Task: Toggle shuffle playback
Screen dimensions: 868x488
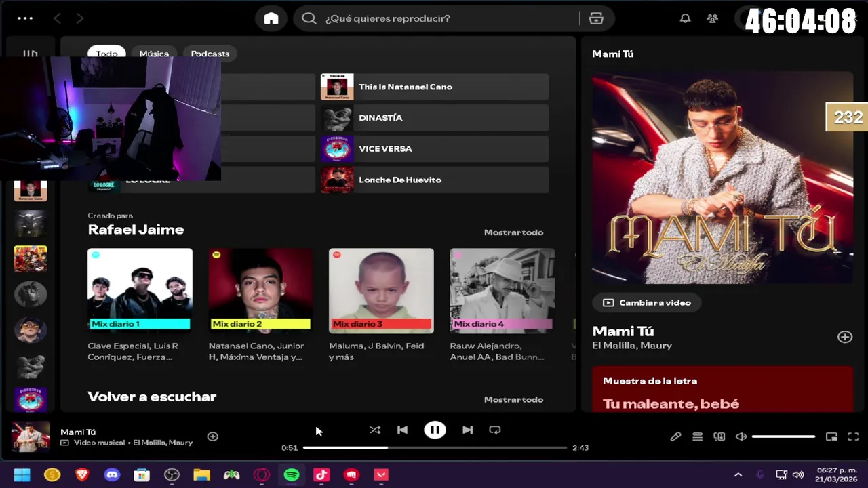Action: click(375, 430)
